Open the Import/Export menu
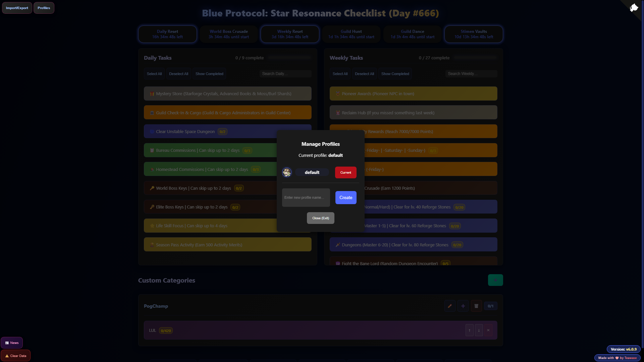The width and height of the screenshot is (644, 362). coord(17,8)
